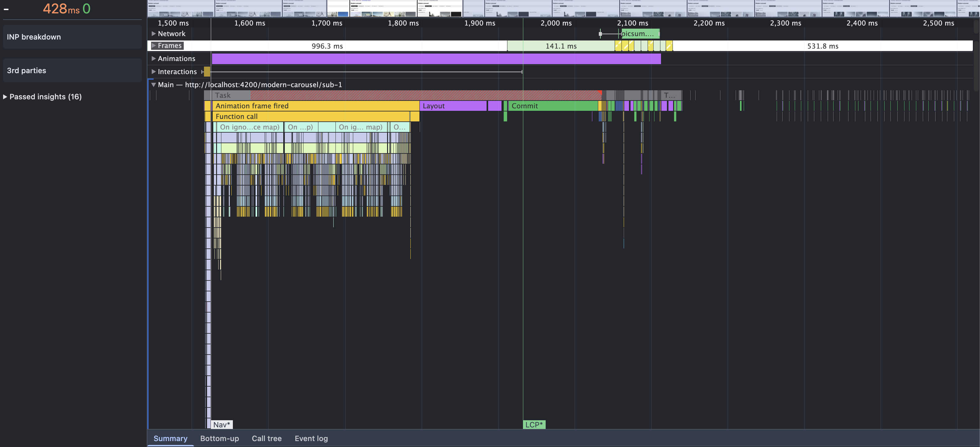980x447 pixels.
Task: Switch to the Bottom-up tab
Action: click(220, 438)
